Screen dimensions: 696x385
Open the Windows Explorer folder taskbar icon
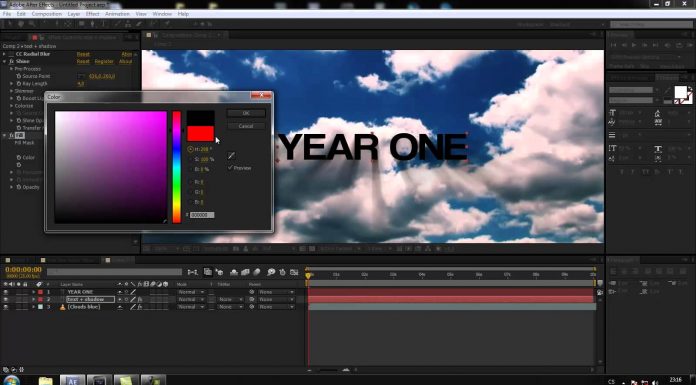tap(45, 381)
